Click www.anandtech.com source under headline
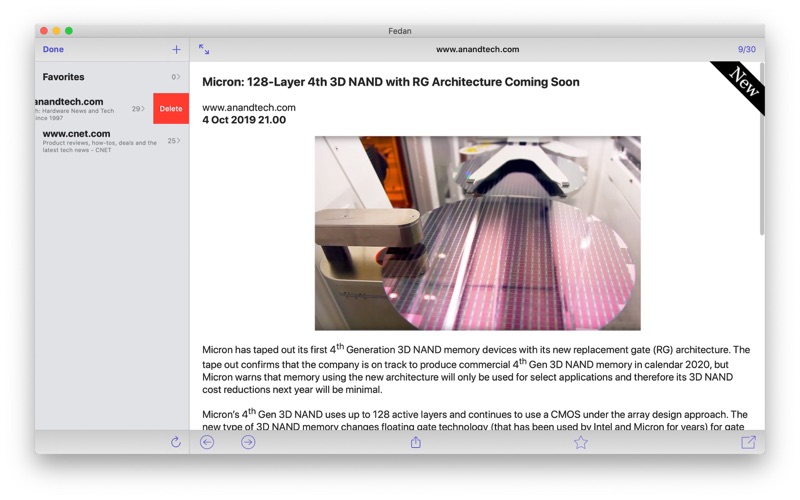The width and height of the screenshot is (800, 500). pyautogui.click(x=249, y=108)
